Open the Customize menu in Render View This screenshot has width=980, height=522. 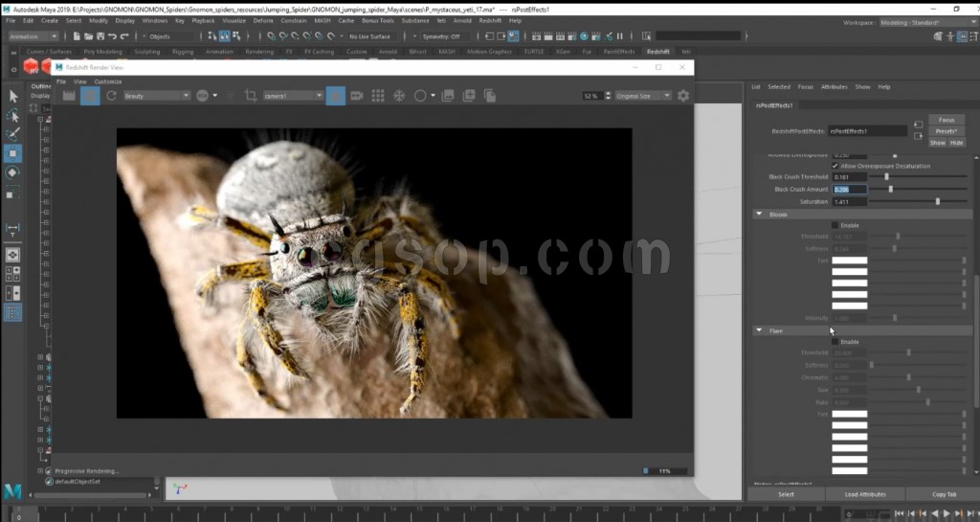point(108,81)
